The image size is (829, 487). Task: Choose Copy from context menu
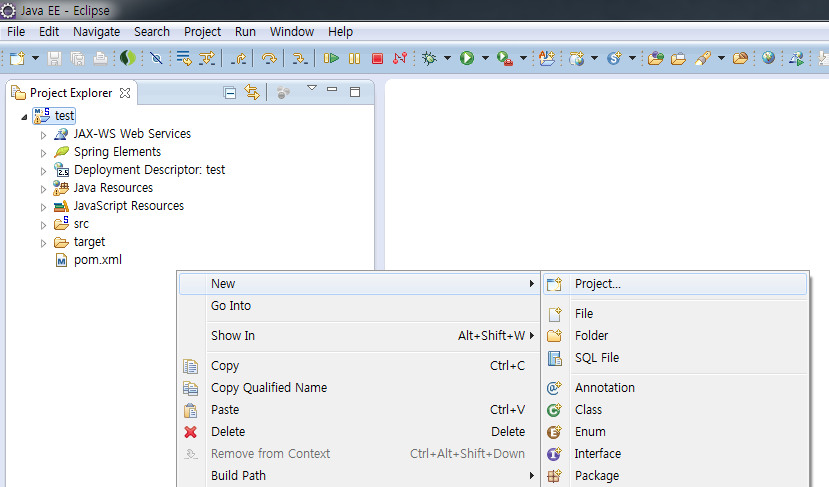(359, 366)
